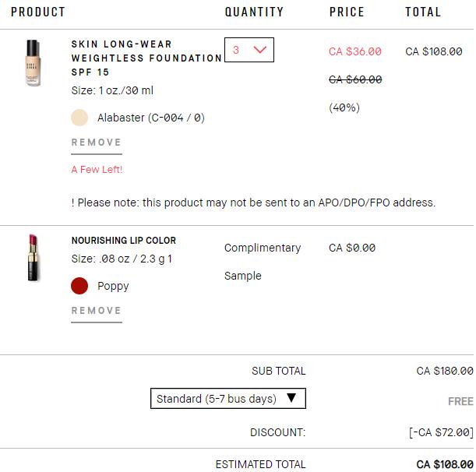The image size is (476, 472).
Task: Click the Poppy red color swatch
Action: click(x=79, y=286)
